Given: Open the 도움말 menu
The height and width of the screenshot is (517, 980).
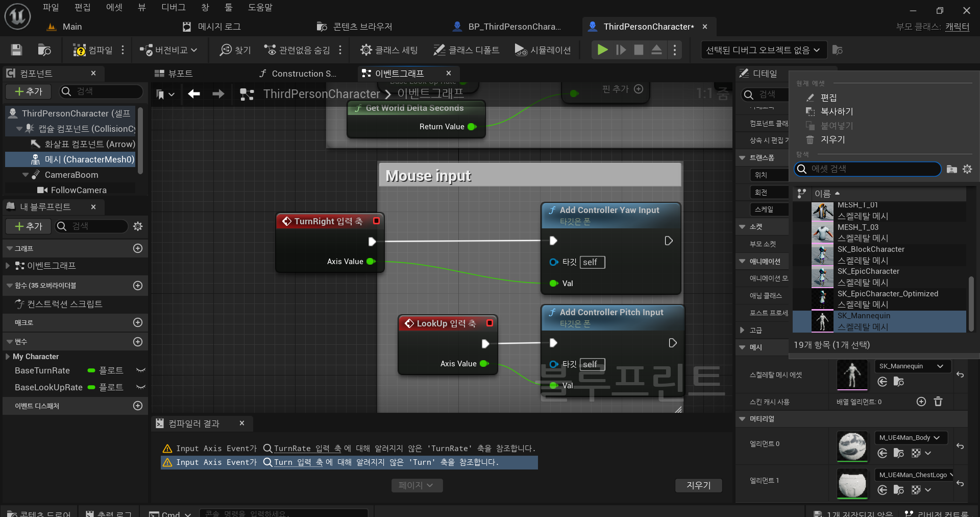Looking at the screenshot, I should coord(260,7).
